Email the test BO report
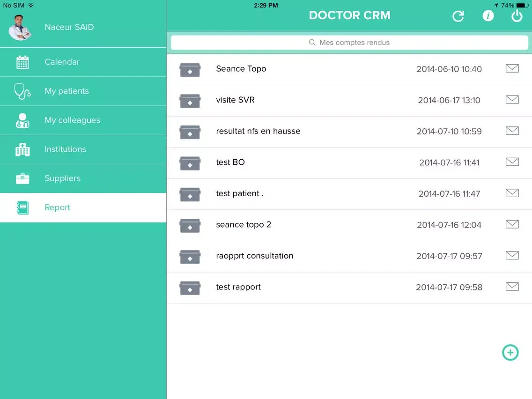This screenshot has width=532, height=399. (x=512, y=162)
